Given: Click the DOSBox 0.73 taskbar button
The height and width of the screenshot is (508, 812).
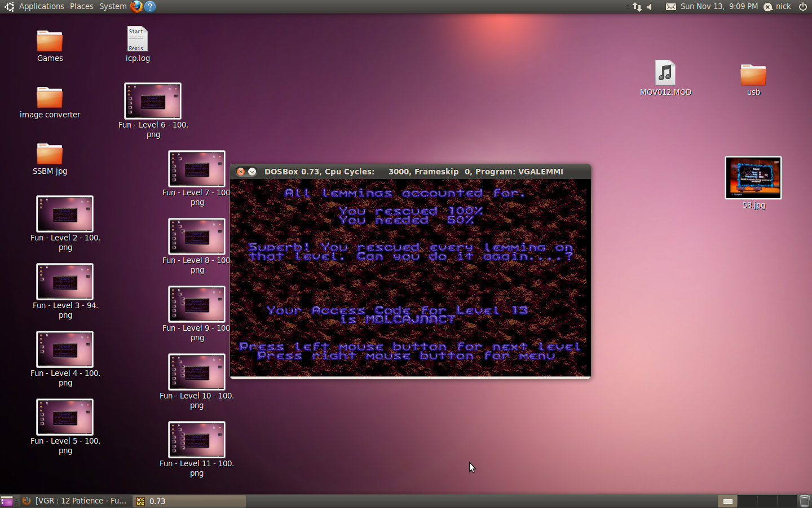Looking at the screenshot, I should (x=189, y=501).
